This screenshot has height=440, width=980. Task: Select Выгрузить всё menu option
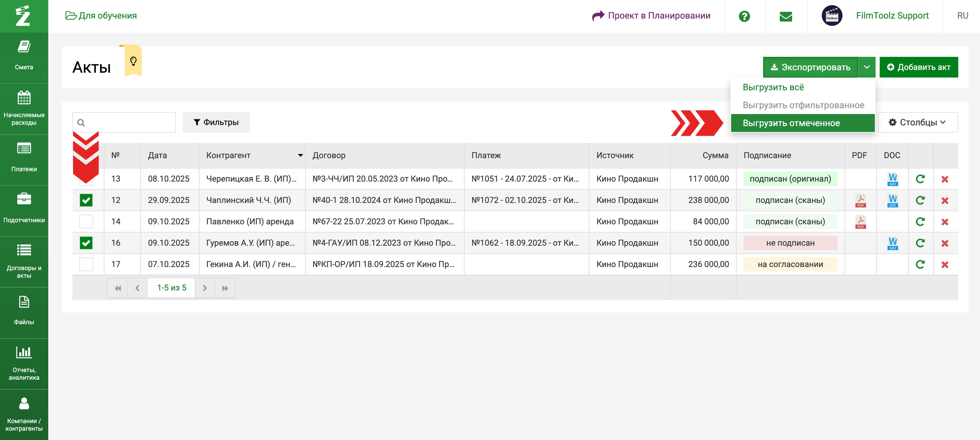click(773, 87)
